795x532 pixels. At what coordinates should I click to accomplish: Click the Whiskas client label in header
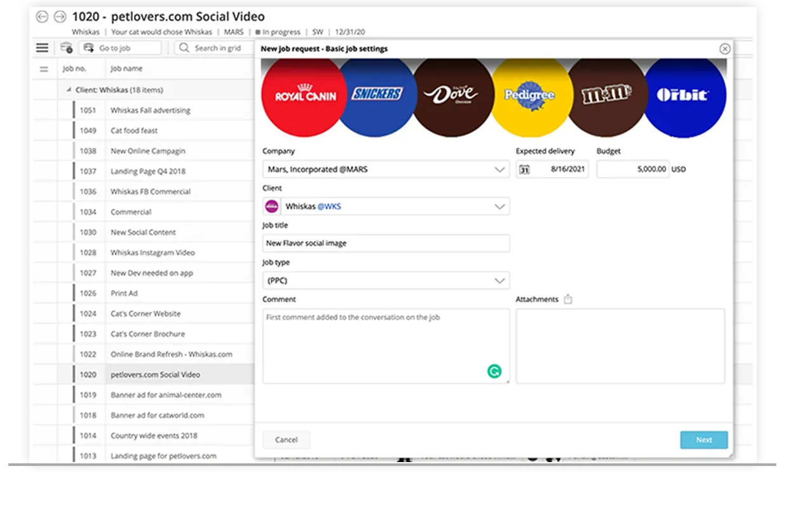(85, 32)
